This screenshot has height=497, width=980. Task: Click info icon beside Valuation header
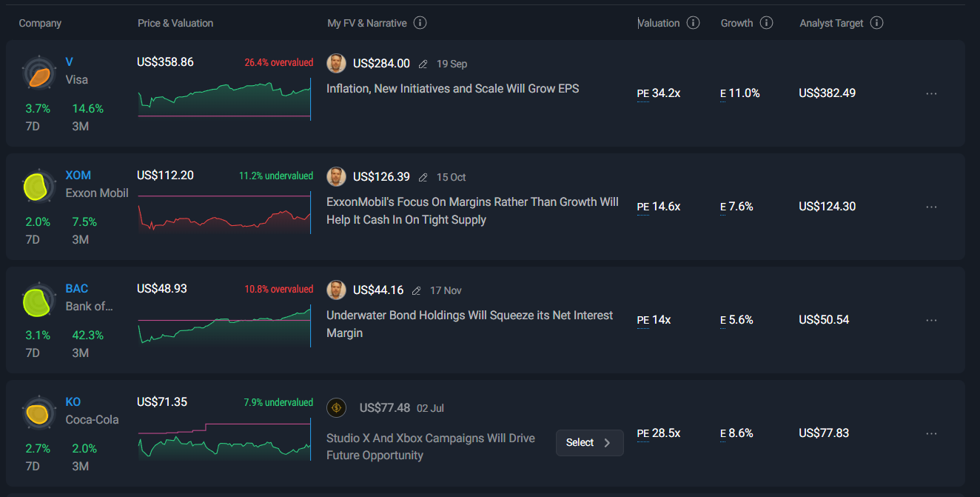pyautogui.click(x=693, y=23)
